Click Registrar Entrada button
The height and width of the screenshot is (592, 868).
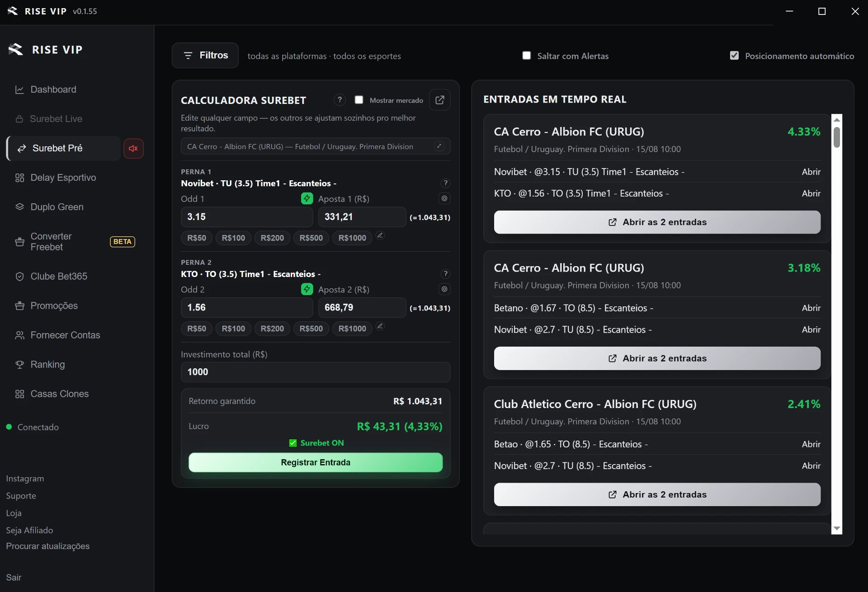coord(316,462)
